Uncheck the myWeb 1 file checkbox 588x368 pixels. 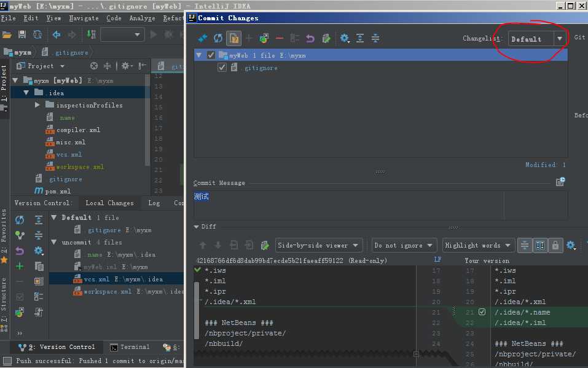(x=211, y=55)
